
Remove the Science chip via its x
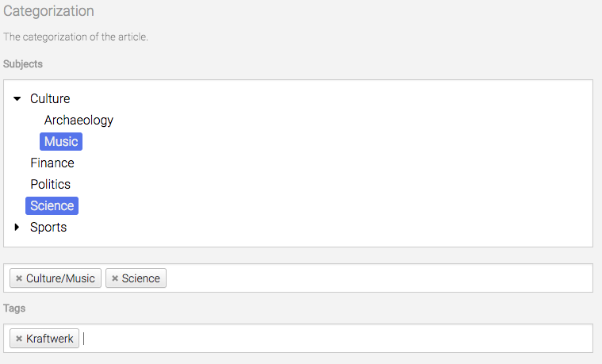click(x=115, y=278)
